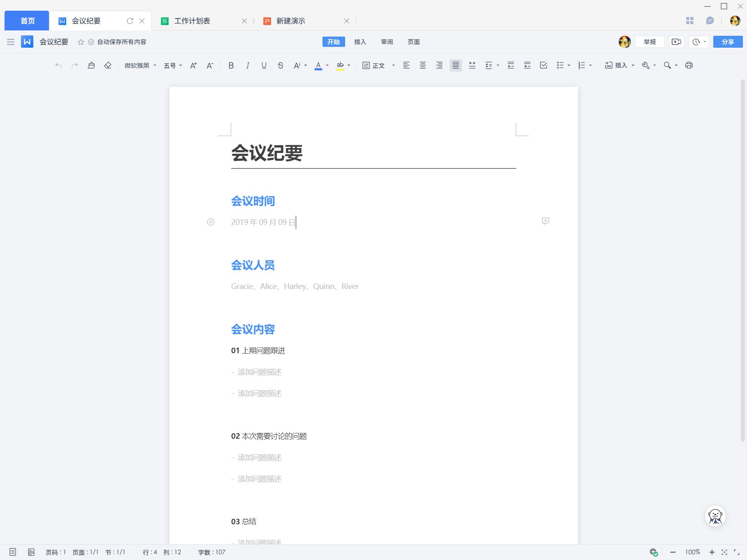The width and height of the screenshot is (747, 560).
Task: Click the 100% zoom level
Action: pos(693,552)
